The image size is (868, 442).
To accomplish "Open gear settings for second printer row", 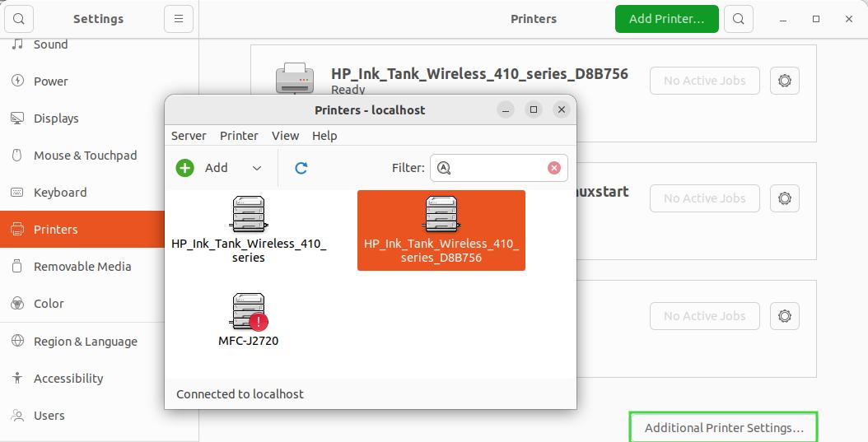I will [x=784, y=198].
